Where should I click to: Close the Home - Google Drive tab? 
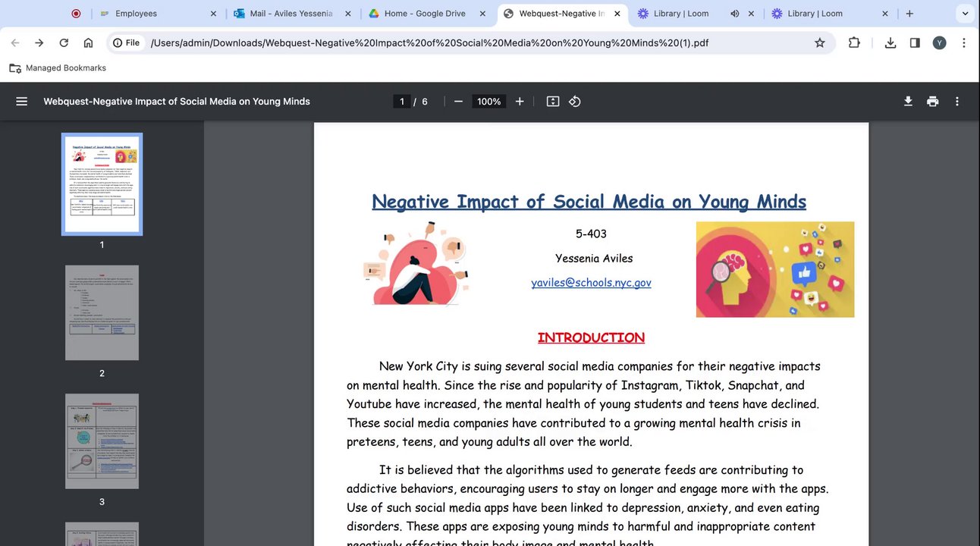pos(481,14)
